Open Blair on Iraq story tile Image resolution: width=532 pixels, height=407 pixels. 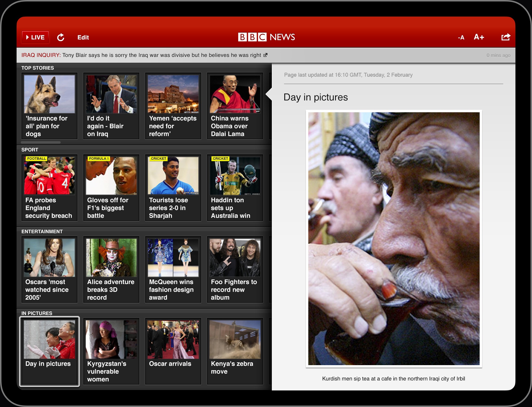[111, 106]
